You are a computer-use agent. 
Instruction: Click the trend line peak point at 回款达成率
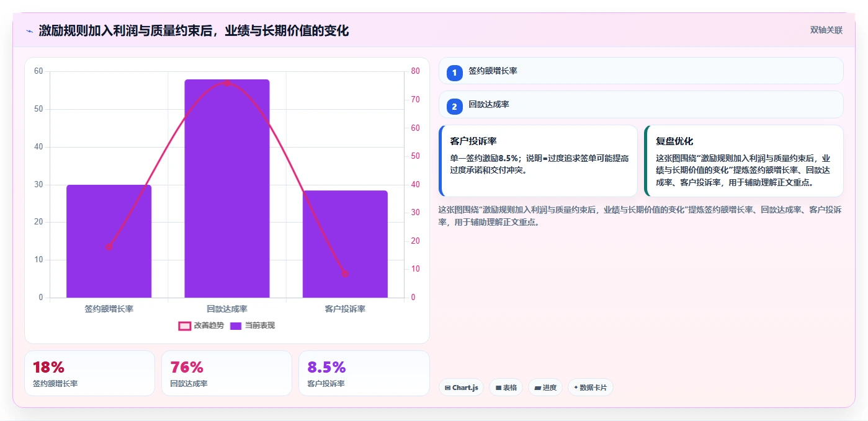pyautogui.click(x=227, y=82)
